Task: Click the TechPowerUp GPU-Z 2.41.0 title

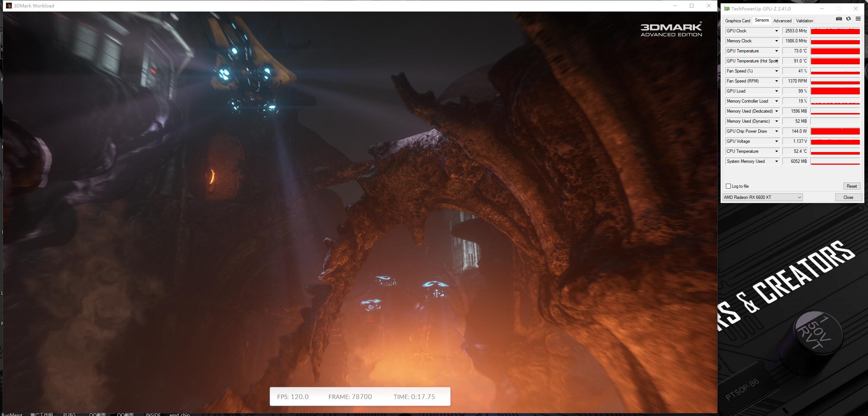Action: click(x=761, y=9)
